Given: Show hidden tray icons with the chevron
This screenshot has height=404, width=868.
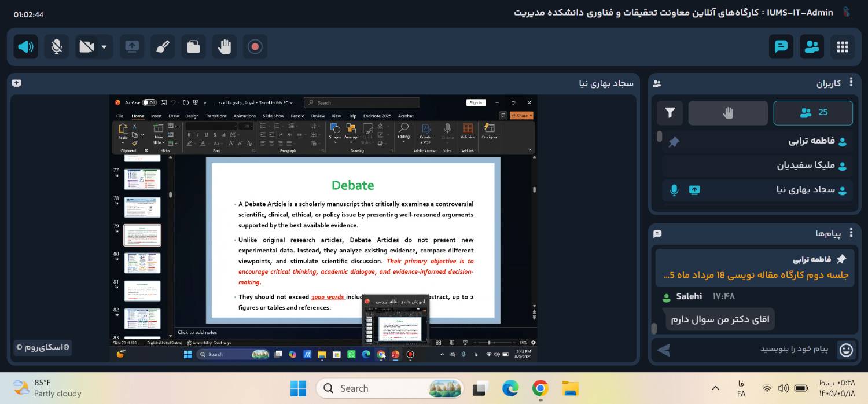Looking at the screenshot, I should pyautogui.click(x=715, y=388).
